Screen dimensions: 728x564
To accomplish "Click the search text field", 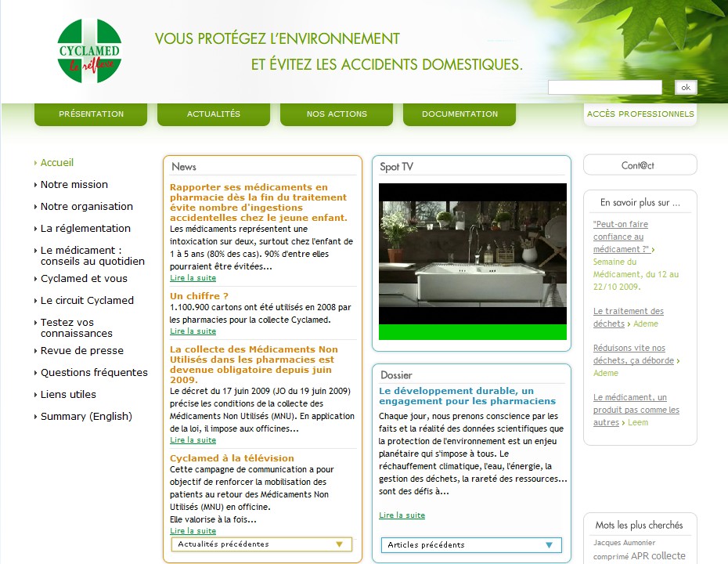I will click(604, 87).
